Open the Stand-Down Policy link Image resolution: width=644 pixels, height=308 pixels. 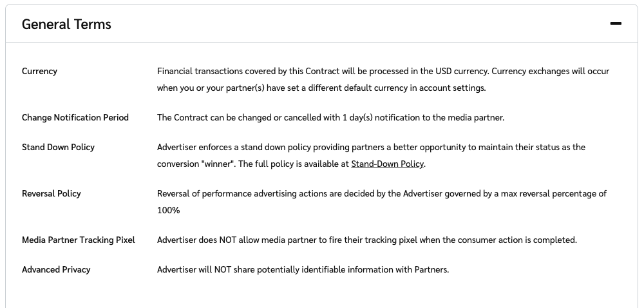pos(387,164)
